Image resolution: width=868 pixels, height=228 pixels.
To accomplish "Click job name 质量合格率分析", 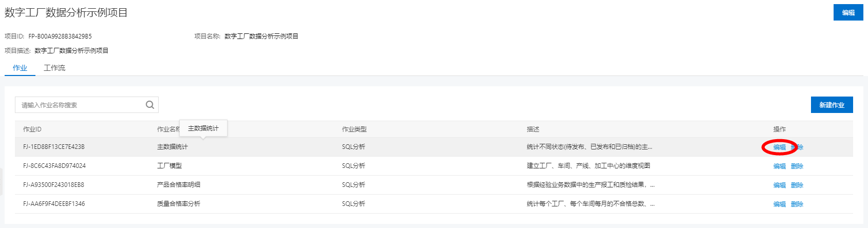I will (179, 204).
